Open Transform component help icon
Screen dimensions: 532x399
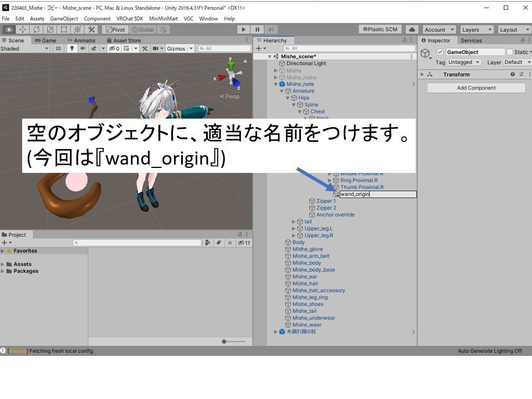point(513,74)
